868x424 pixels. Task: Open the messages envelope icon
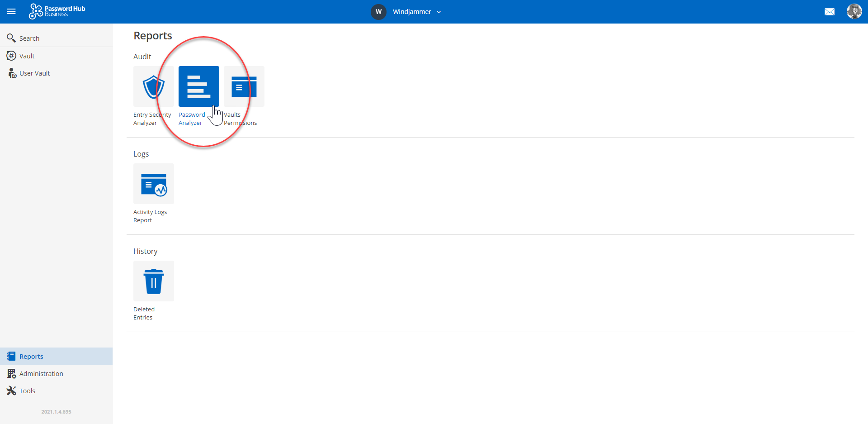click(829, 12)
